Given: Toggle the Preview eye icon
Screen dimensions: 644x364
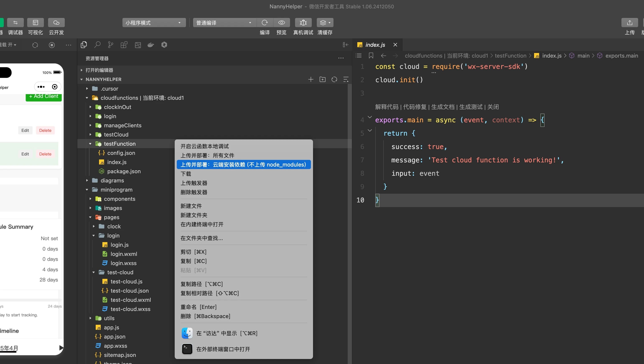Looking at the screenshot, I should [281, 23].
